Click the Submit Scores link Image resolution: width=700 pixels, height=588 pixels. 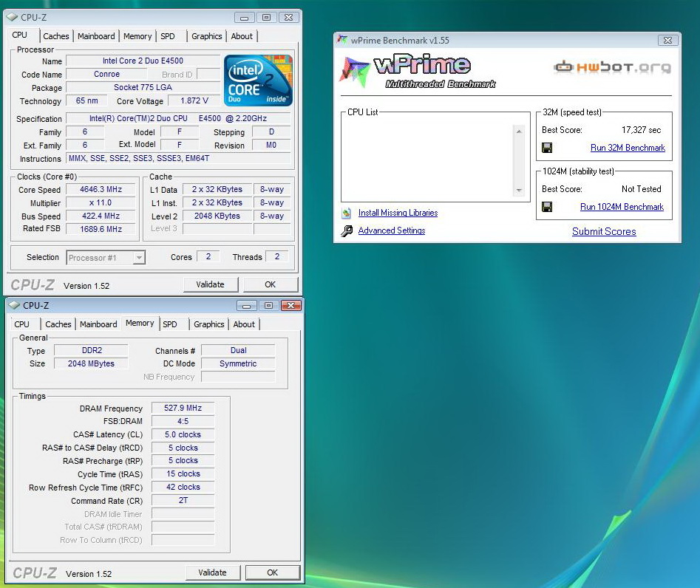[x=604, y=231]
